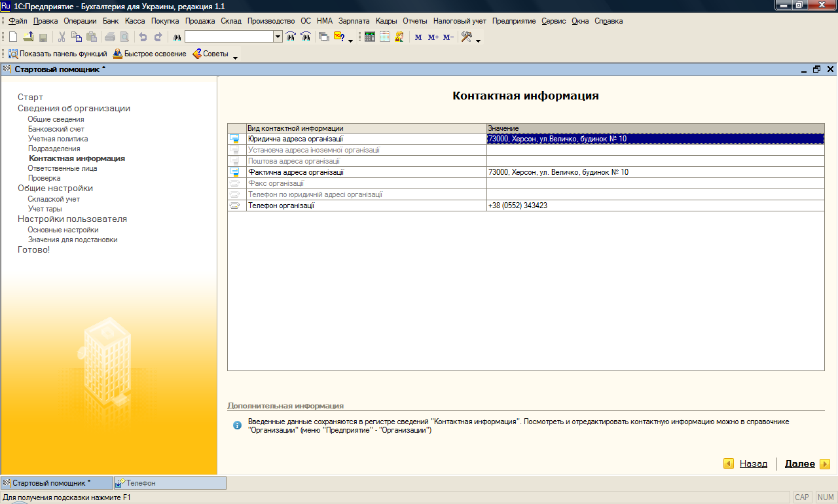
Task: Click the binoculars Find icon left of search field
Action: [177, 37]
